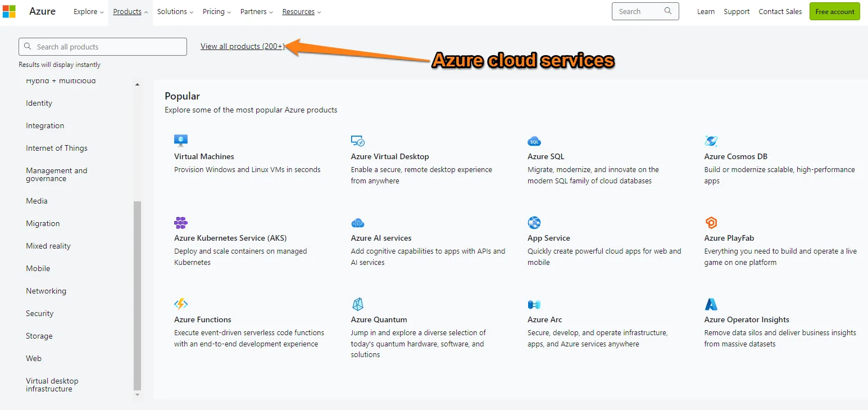
Task: Click the Azure PlayFab icon
Action: 711,222
